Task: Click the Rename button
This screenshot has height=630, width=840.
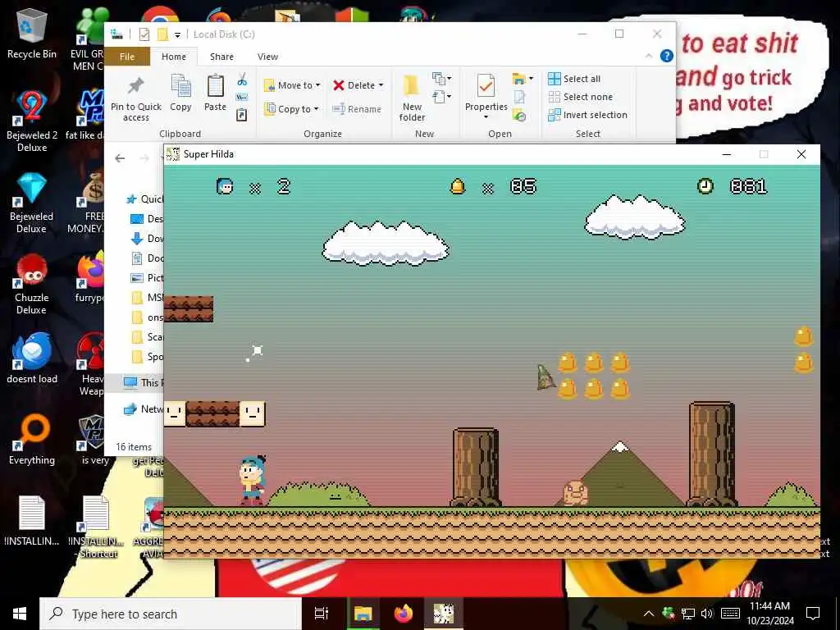Action: (x=357, y=109)
